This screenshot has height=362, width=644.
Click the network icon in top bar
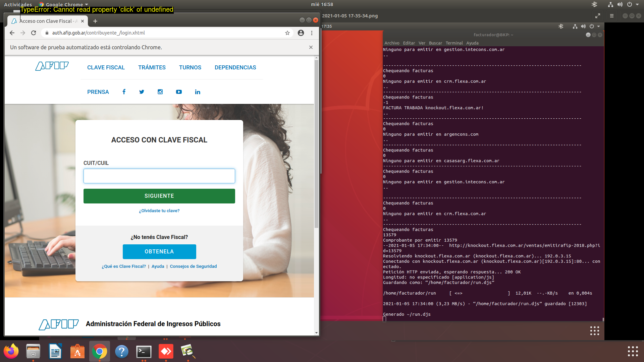click(610, 4)
